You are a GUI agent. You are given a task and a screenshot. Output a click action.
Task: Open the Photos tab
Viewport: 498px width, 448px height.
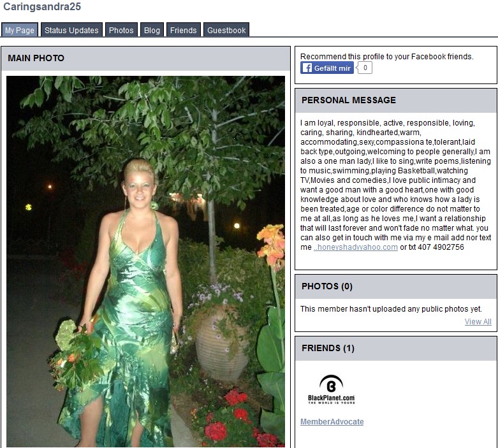(121, 30)
